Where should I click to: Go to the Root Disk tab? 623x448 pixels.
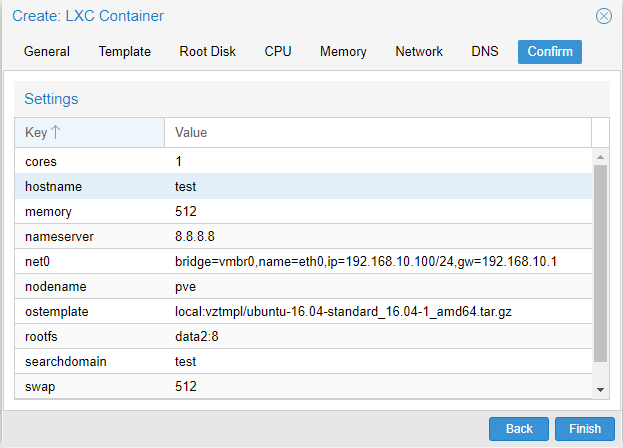207,52
